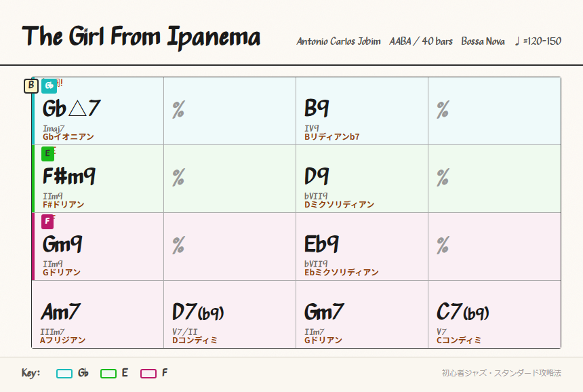Screen dimensions: 583x392
Task: Click the Bossa Nova style label
Action: pyautogui.click(x=483, y=41)
